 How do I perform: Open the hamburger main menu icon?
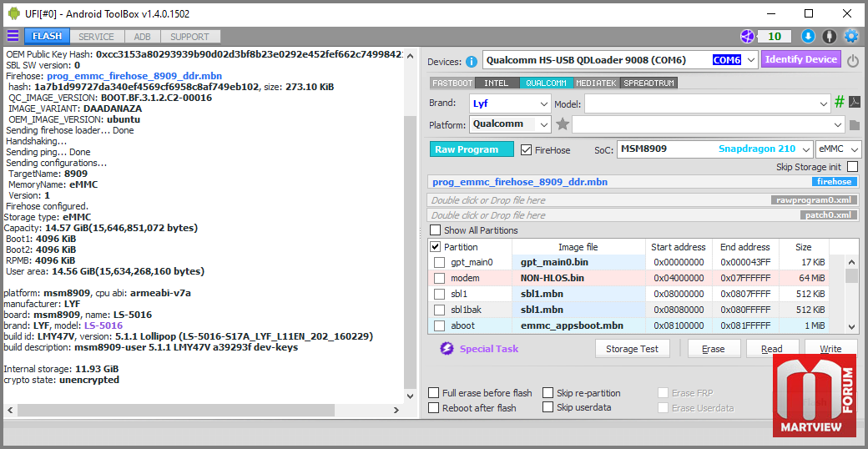(x=13, y=37)
